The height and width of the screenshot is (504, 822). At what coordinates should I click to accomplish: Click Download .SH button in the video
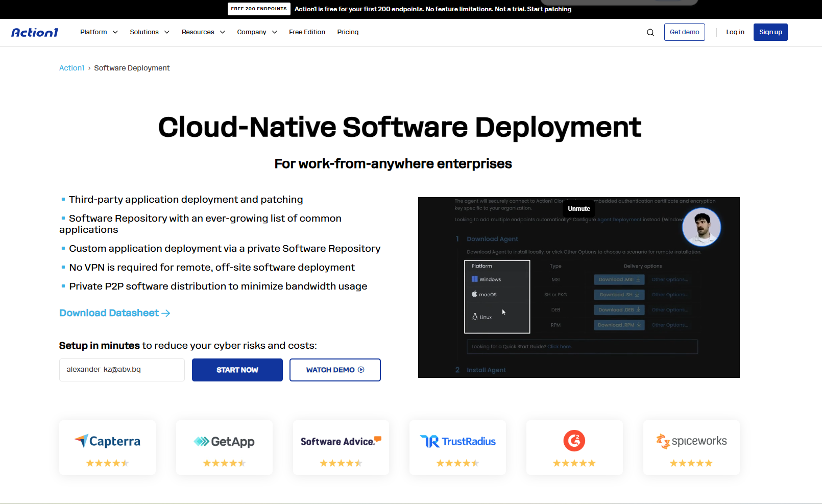tap(619, 295)
